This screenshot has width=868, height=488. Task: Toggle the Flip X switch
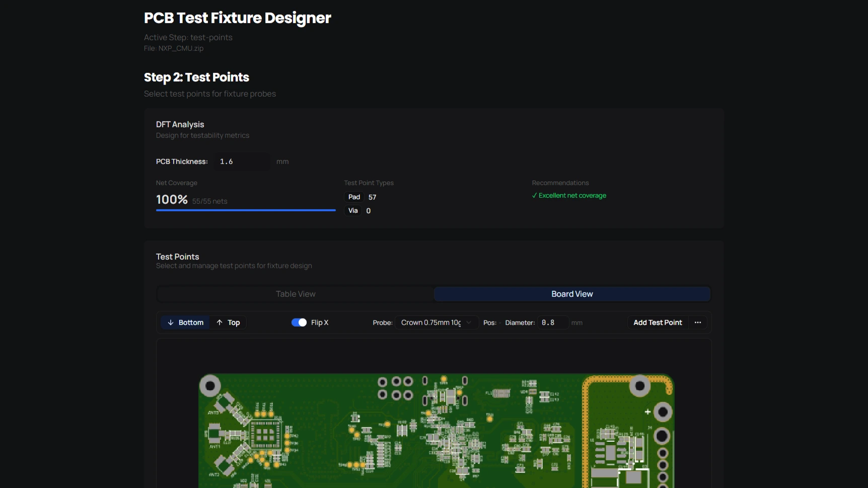coord(299,322)
